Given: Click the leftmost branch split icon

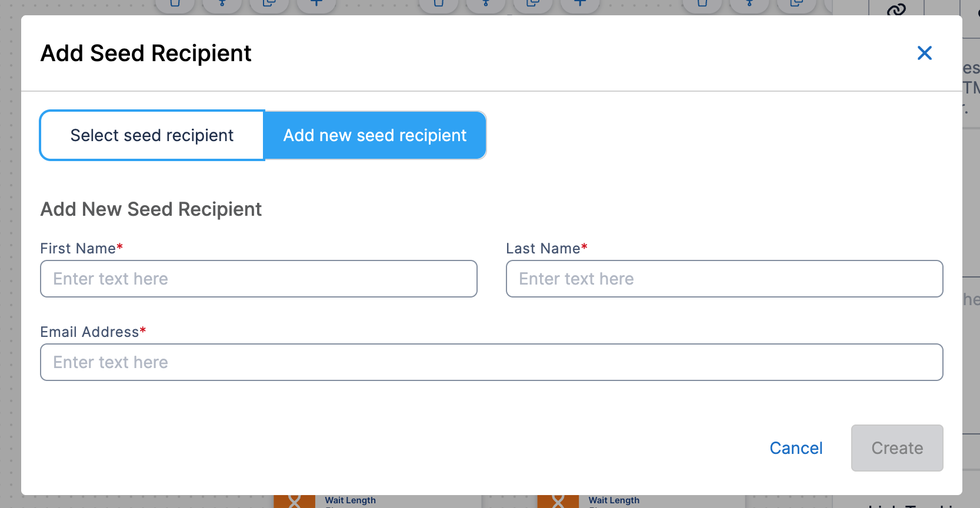Looking at the screenshot, I should pyautogui.click(x=222, y=5).
